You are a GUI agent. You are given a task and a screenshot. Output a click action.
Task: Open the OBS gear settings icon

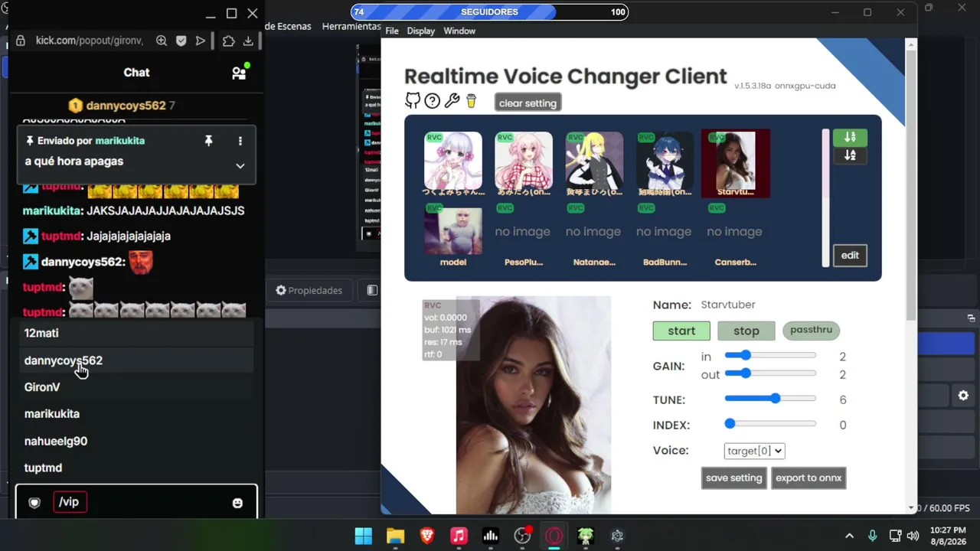click(963, 396)
